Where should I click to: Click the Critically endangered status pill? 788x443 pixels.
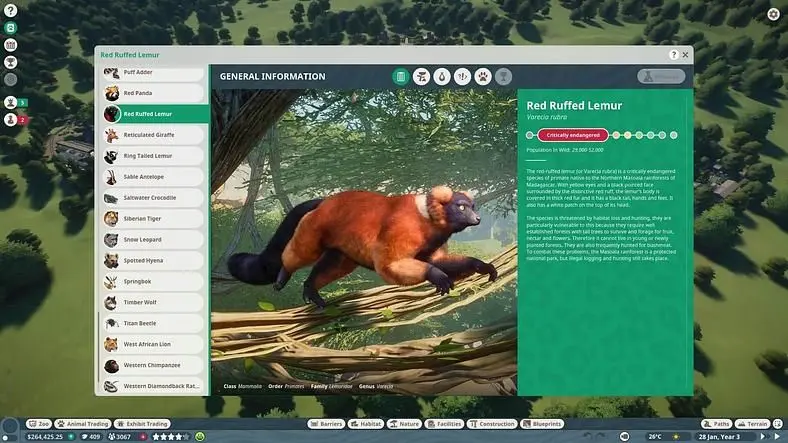573,135
